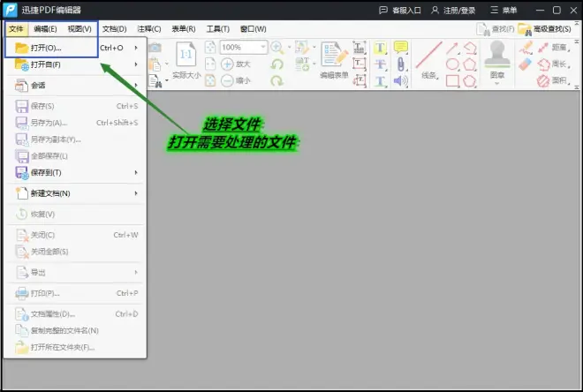The width and height of the screenshot is (583, 392).
Task: Rotate counter-clockwise with the upper green arrow
Action: click(277, 64)
